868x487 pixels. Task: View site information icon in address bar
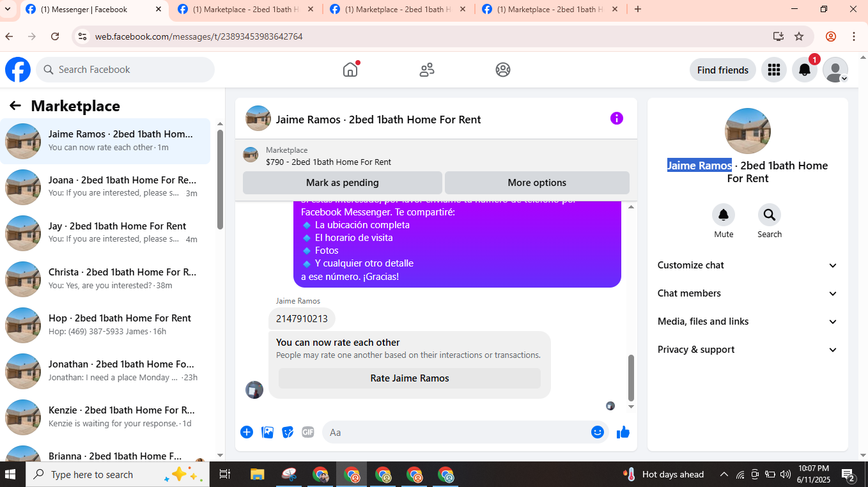coord(82,36)
